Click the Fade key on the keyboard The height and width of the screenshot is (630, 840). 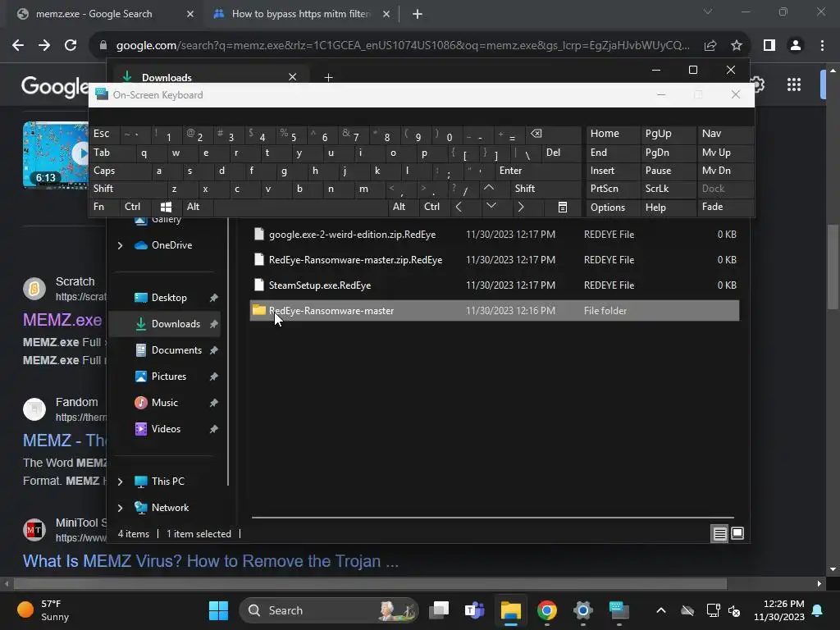[725, 207]
